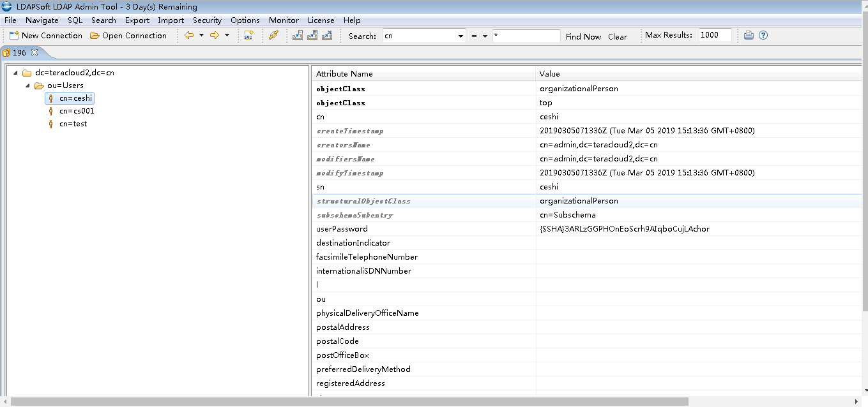The image size is (868, 407).
Task: Click the Open Connection folder icon
Action: tap(95, 36)
